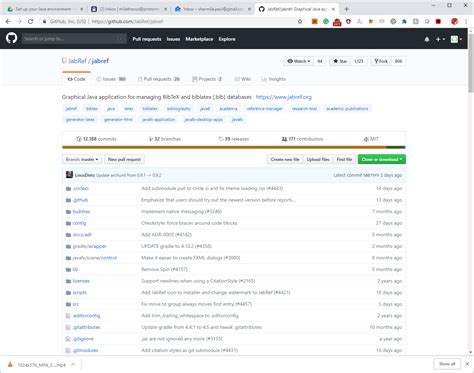The height and width of the screenshot is (373, 474).
Task: Click the green circular extension icon
Action: (x=326, y=21)
